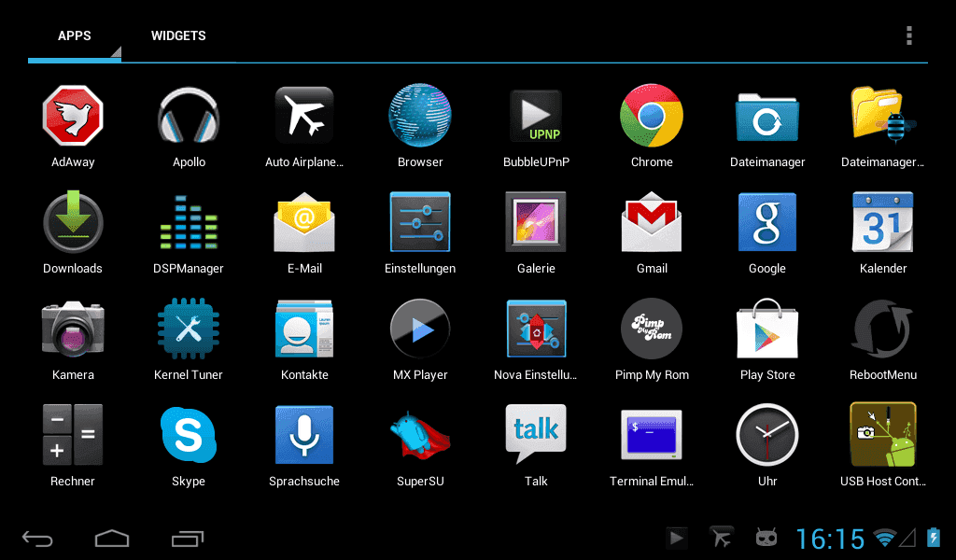Viewport: 956px width, 560px height.
Task: Launch Skype
Action: tap(189, 435)
